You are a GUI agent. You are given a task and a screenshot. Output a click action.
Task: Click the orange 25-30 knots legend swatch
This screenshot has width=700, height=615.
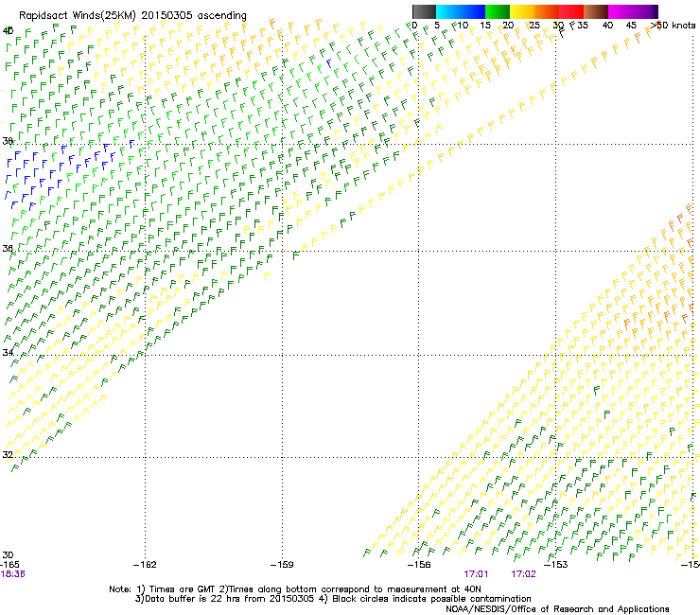click(x=547, y=11)
